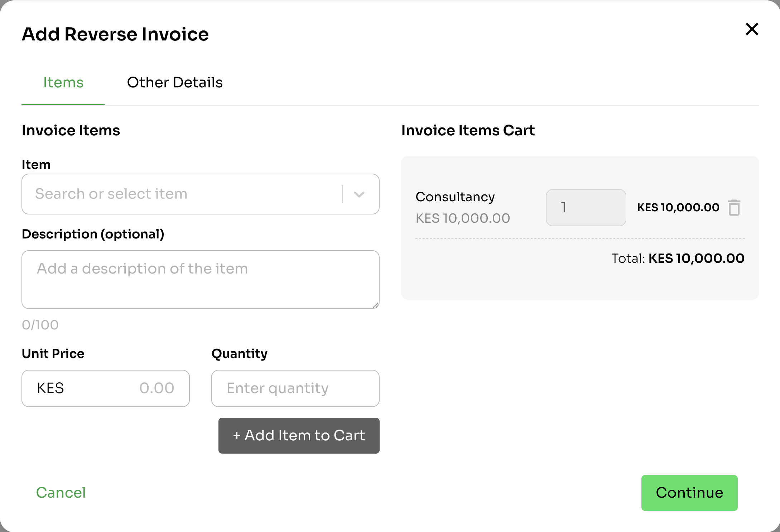780x532 pixels.
Task: Select the Consultancy item name in cart
Action: pyautogui.click(x=455, y=197)
